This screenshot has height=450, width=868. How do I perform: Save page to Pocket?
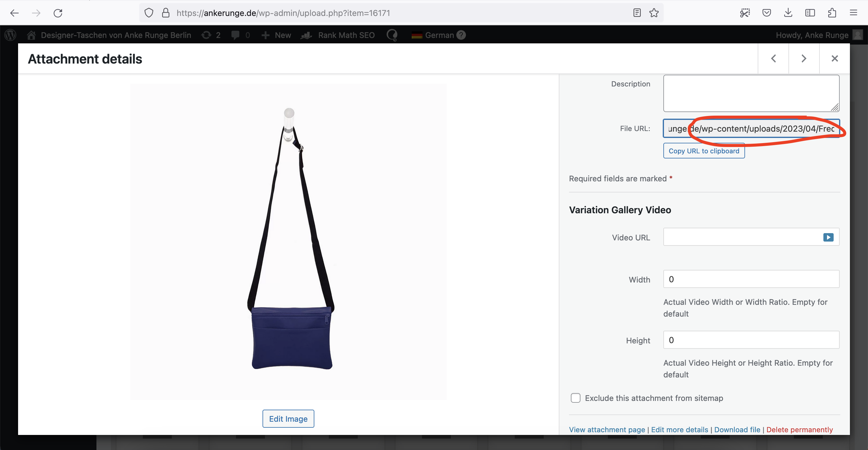pyautogui.click(x=766, y=13)
